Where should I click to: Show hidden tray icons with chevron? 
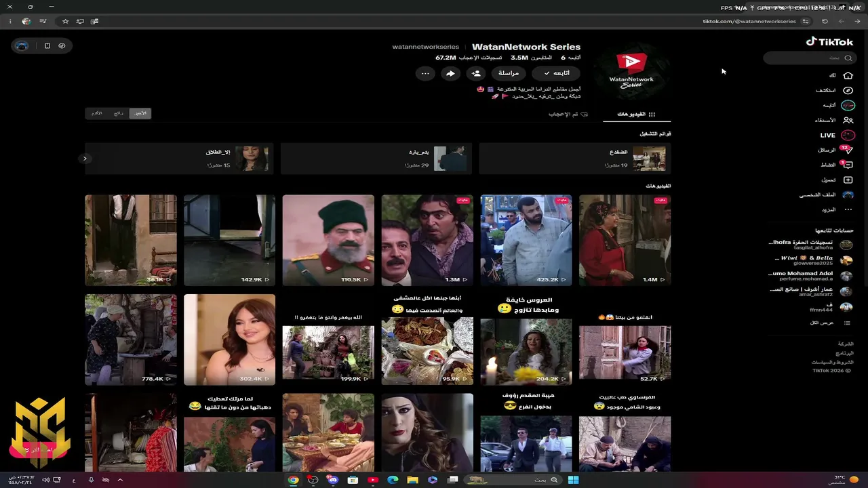pos(120,480)
